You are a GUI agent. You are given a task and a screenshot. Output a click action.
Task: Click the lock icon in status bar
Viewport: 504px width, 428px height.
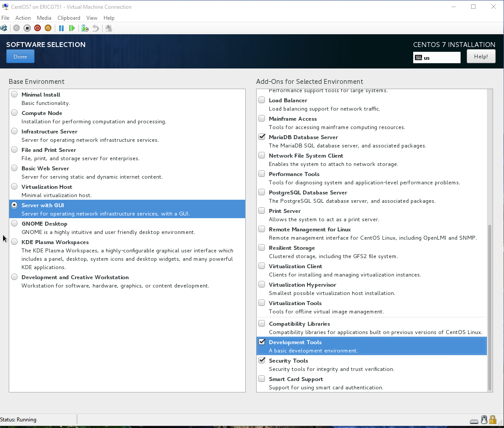click(493, 420)
